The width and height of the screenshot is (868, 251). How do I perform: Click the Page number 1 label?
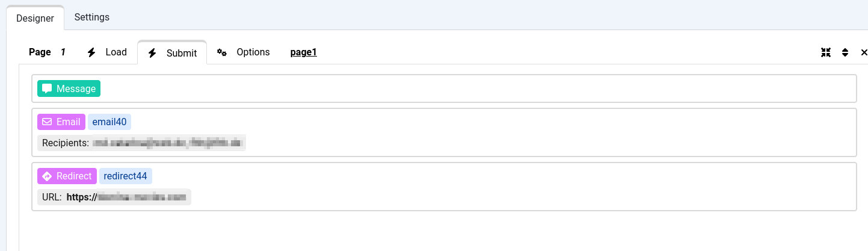pos(63,52)
